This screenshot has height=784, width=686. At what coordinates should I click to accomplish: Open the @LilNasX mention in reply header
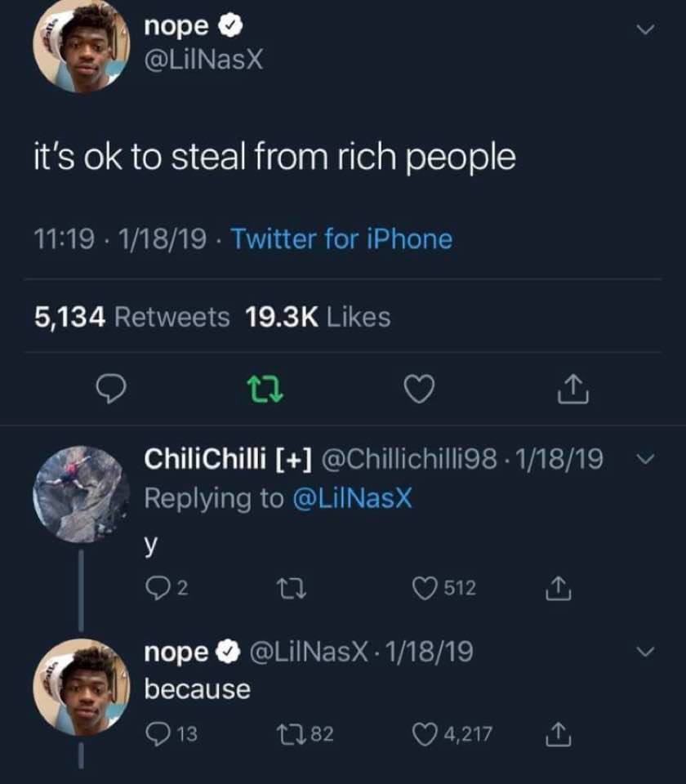pyautogui.click(x=353, y=497)
